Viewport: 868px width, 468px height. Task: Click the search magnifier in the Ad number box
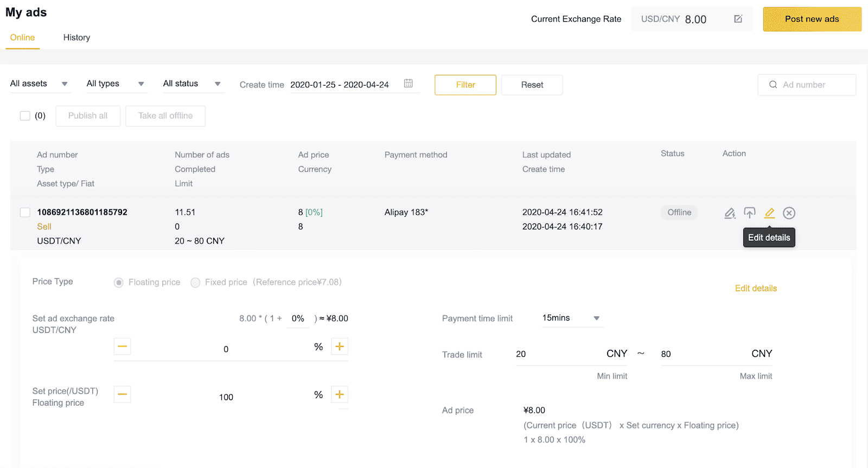(x=773, y=85)
